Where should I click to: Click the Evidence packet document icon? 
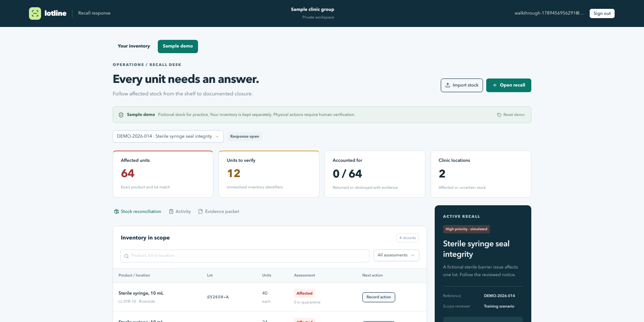(200, 211)
